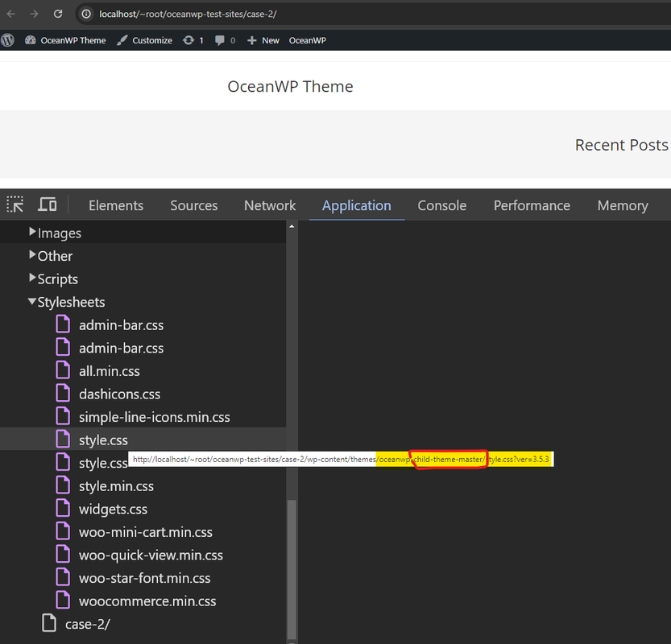
Task: Open dashicons.css stylesheet
Action: tap(119, 394)
